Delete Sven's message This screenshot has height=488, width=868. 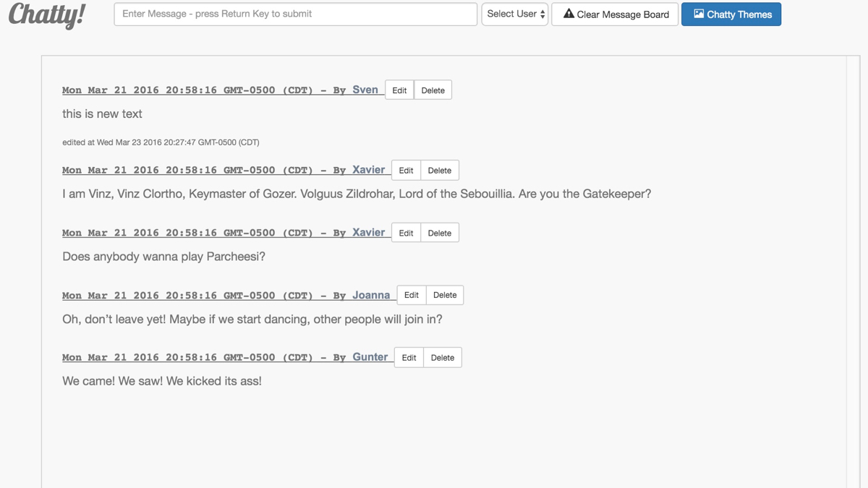pyautogui.click(x=433, y=90)
